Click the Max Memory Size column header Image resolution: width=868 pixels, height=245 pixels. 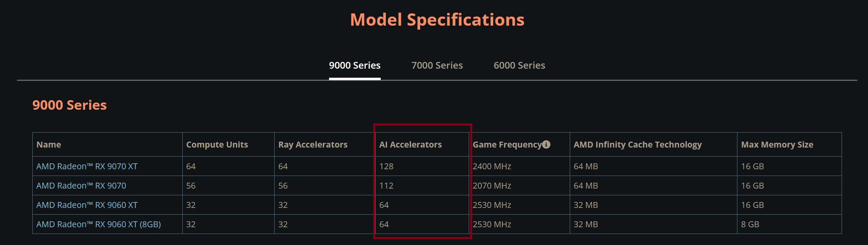[x=777, y=145]
